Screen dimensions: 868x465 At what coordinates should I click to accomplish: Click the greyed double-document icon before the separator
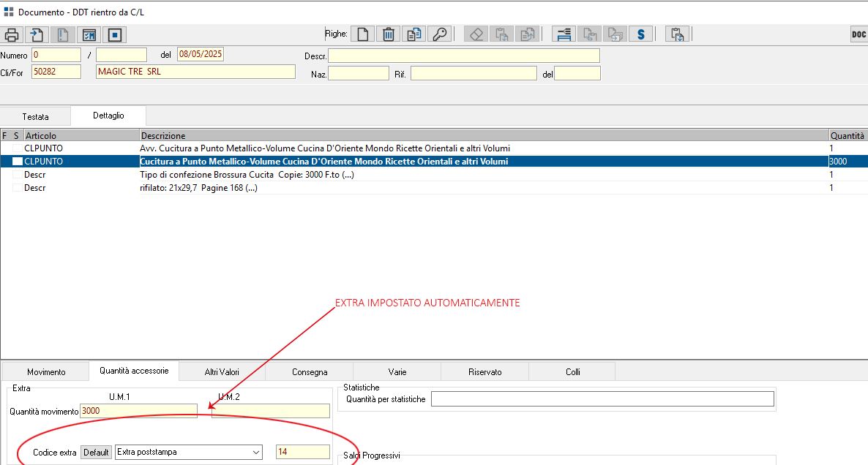528,34
